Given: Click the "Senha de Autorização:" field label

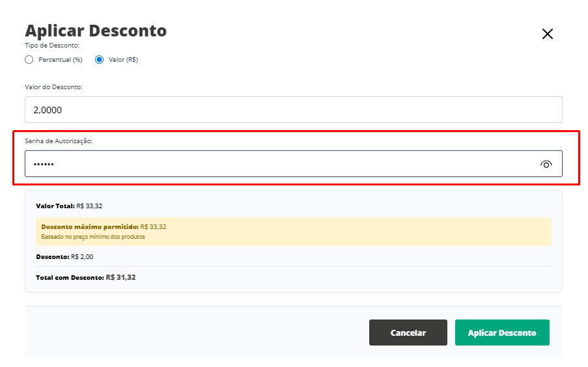Looking at the screenshot, I should coord(59,141).
